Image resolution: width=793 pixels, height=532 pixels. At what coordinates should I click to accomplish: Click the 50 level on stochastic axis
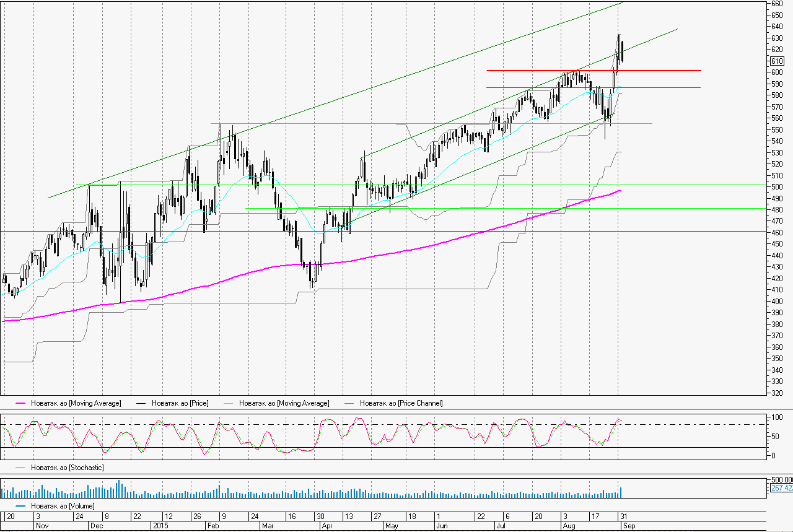773,437
